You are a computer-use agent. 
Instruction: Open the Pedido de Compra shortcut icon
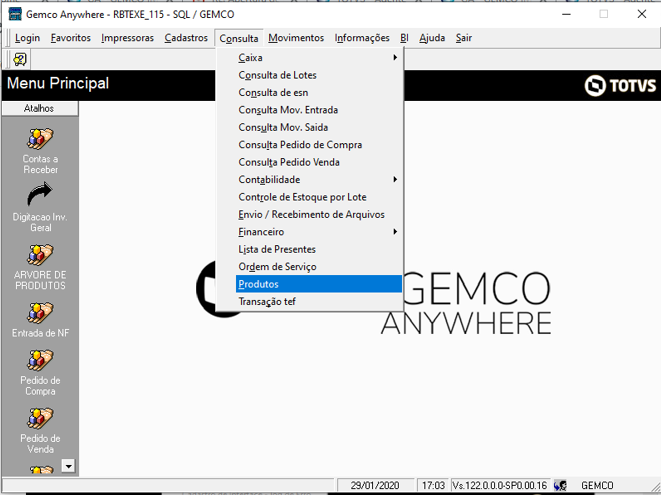(x=40, y=360)
